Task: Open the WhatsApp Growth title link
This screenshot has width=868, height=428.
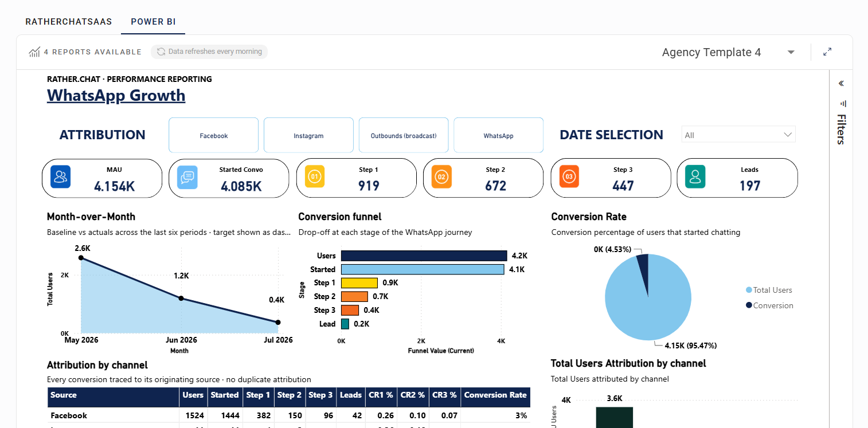Action: tap(116, 95)
